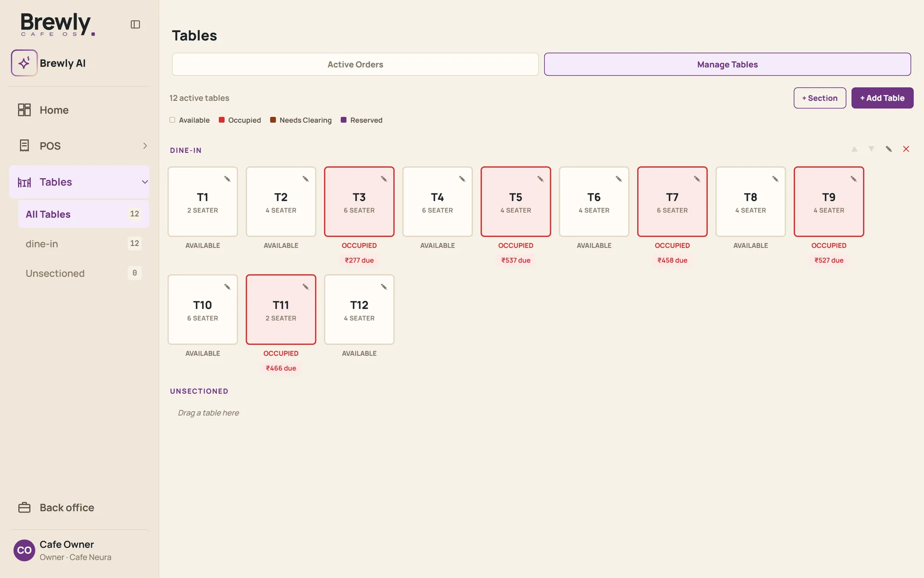Select All Tables in the sidebar

pos(84,214)
